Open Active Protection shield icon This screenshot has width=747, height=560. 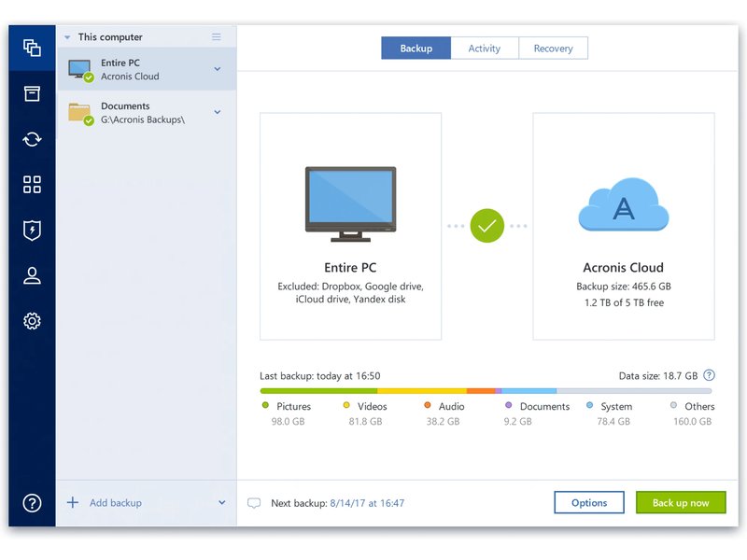click(32, 231)
